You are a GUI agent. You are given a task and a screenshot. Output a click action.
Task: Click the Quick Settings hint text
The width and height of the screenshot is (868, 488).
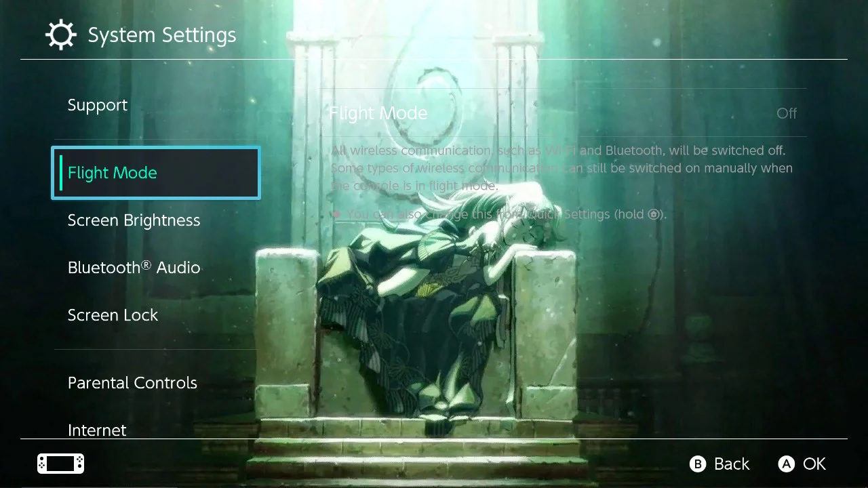click(507, 214)
